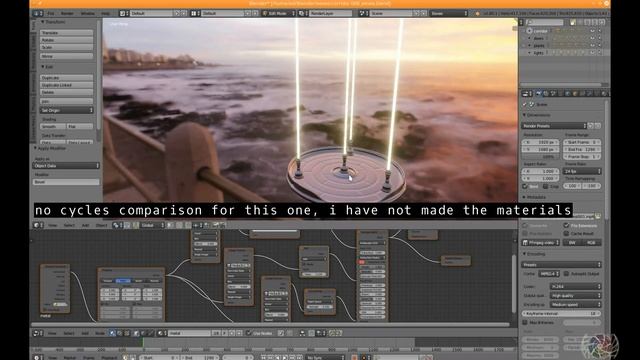Open the Help menu
Screen dimensions: 640x360
[105, 13]
